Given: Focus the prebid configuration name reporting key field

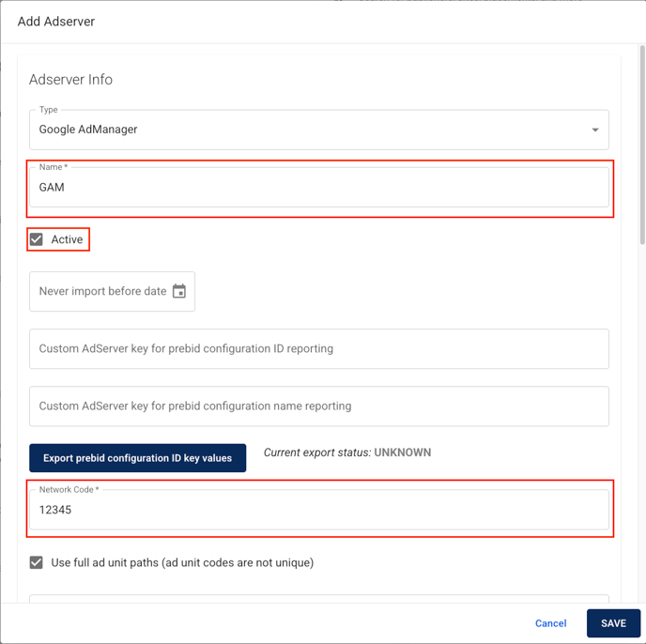Looking at the screenshot, I should point(319,406).
